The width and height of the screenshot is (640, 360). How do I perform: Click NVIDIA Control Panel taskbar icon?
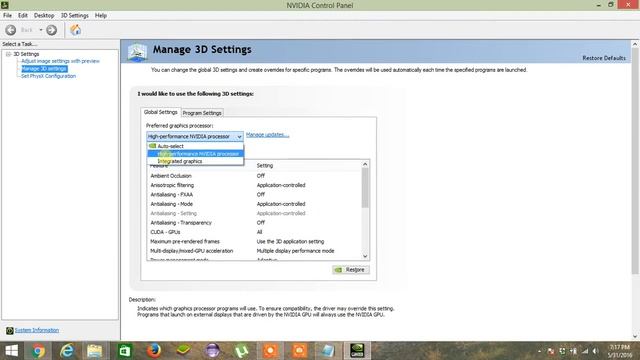[x=357, y=351]
